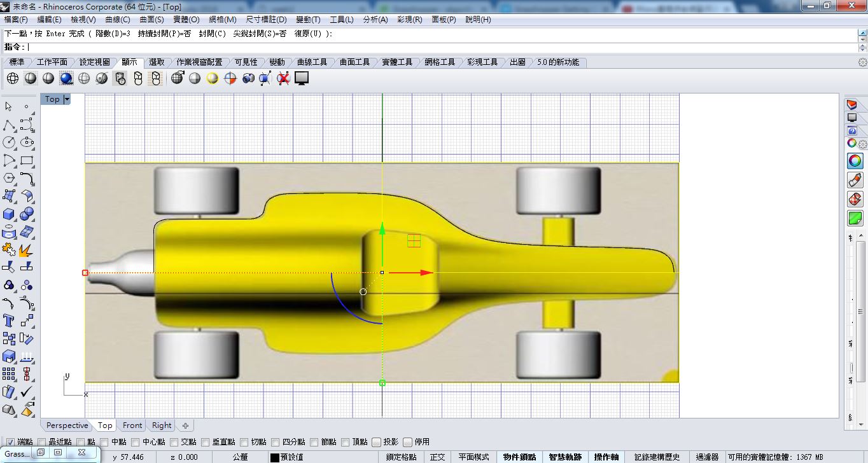Click the check mark tool in sidebar

(x=27, y=392)
